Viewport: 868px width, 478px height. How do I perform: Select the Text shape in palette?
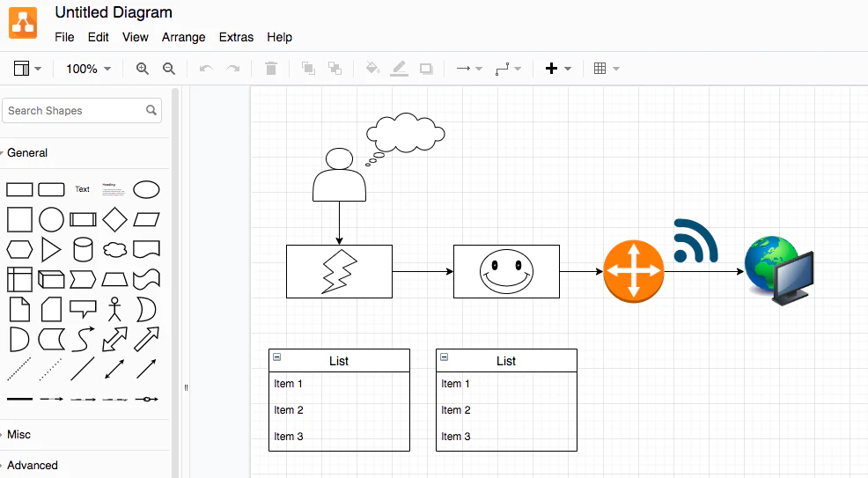(x=83, y=189)
